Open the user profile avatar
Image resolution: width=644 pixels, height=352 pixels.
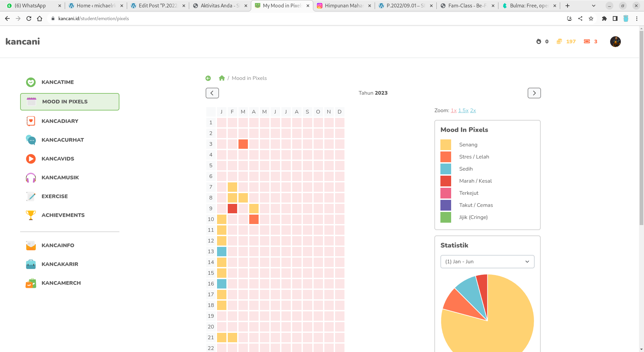[615, 42]
